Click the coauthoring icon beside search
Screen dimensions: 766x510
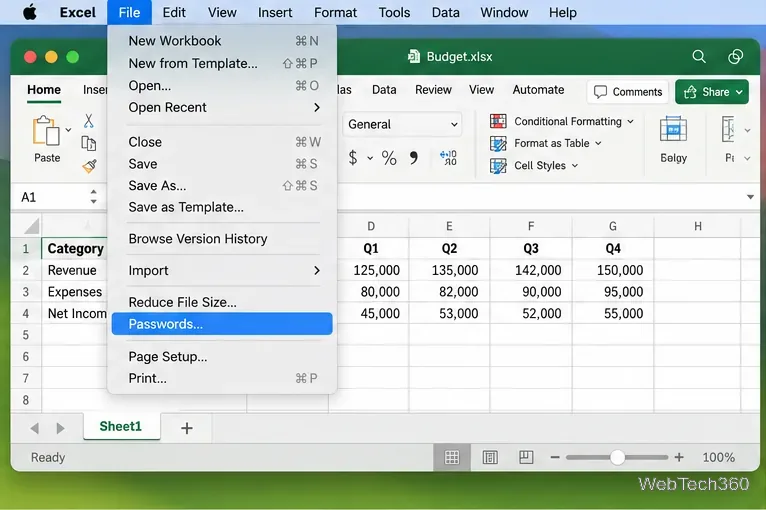pyautogui.click(x=735, y=57)
